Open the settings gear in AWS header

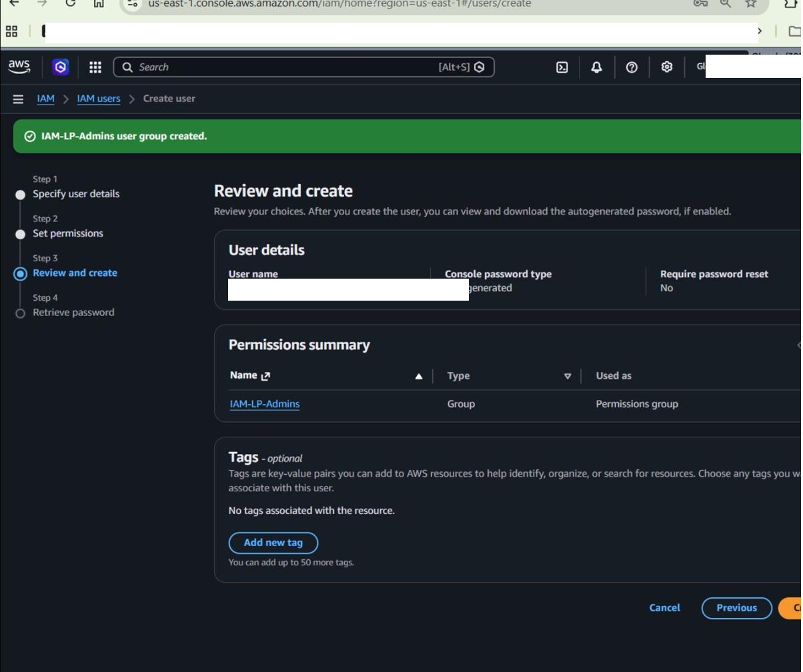666,67
